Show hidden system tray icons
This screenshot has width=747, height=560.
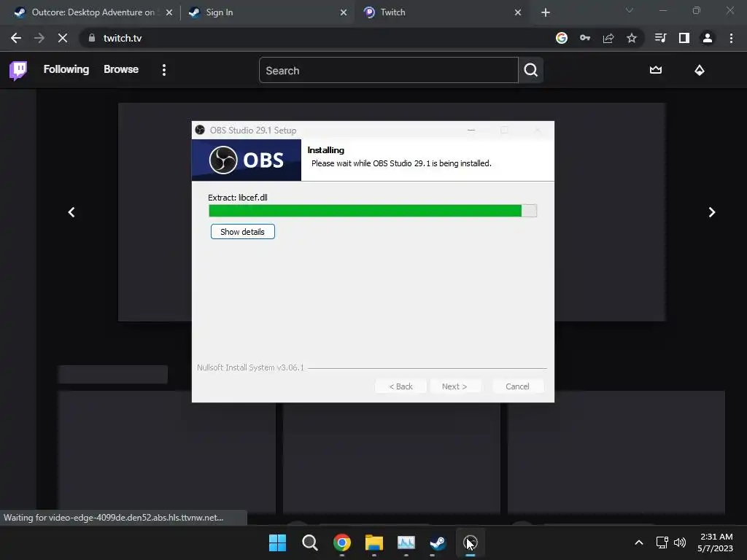point(639,542)
